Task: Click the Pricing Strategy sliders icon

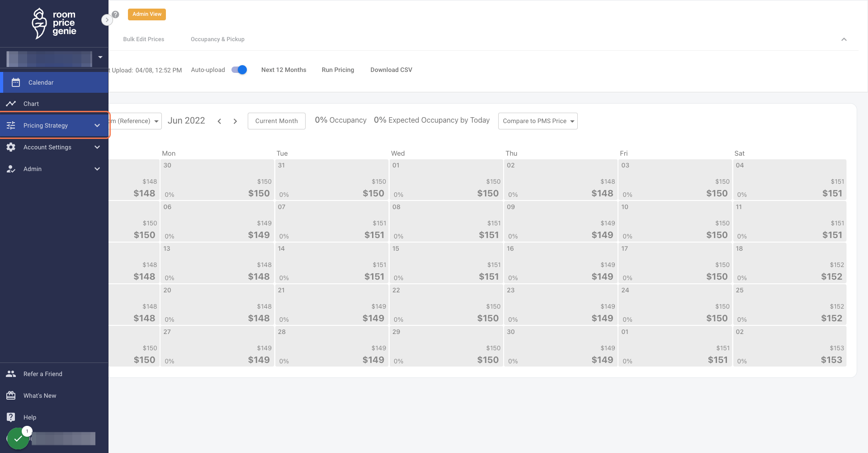Action: tap(11, 125)
